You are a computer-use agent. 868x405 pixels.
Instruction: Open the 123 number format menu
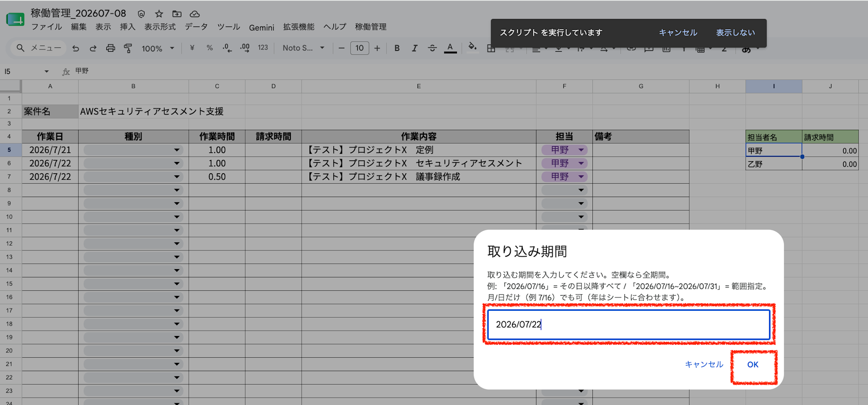[x=263, y=48]
